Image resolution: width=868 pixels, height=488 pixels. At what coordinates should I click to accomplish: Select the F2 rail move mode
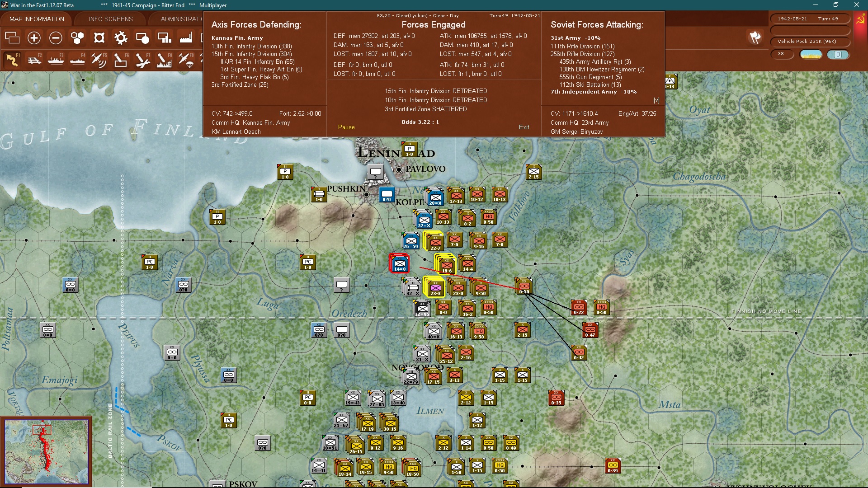pos(34,60)
